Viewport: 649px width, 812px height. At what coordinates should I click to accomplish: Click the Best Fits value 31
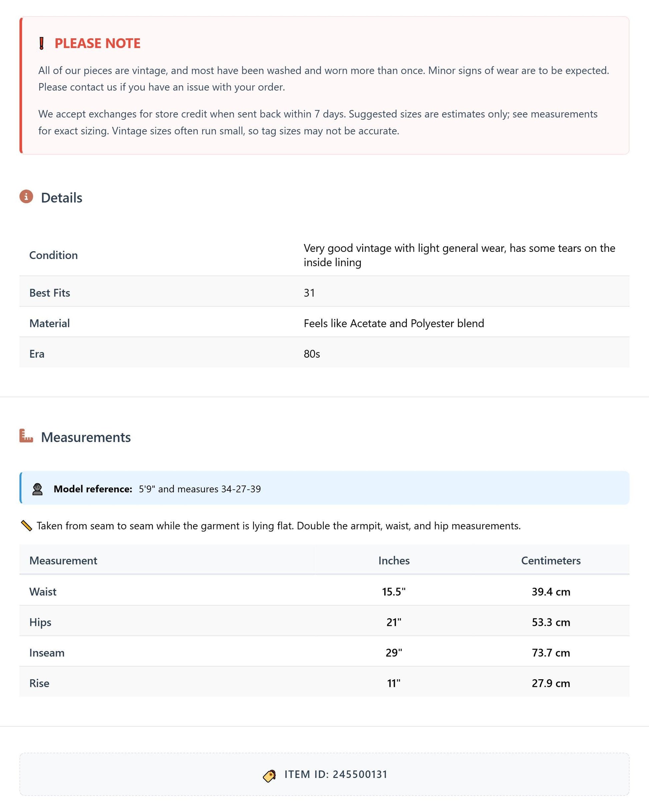309,293
